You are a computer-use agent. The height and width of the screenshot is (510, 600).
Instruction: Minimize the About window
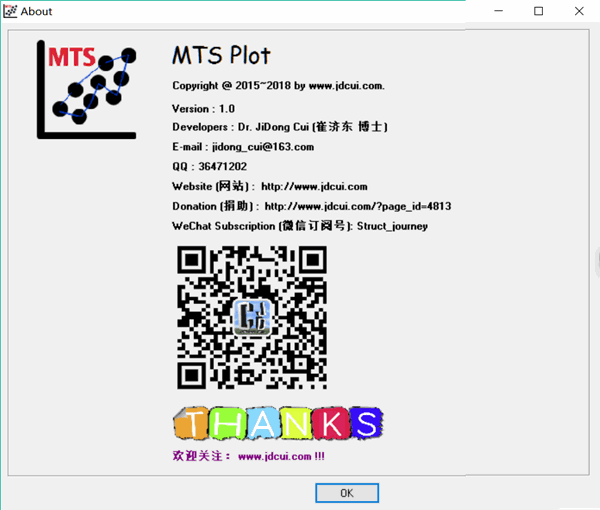coord(498,11)
